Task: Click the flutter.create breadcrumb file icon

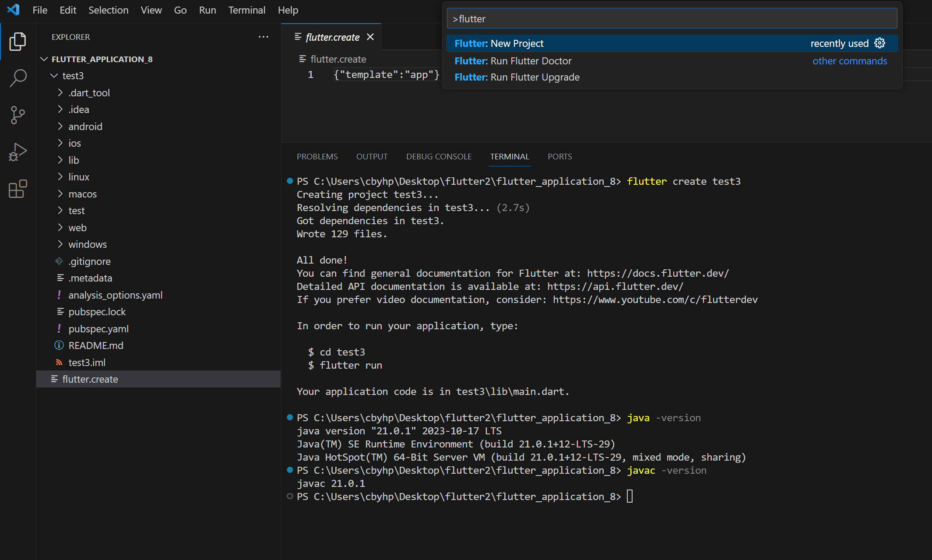Action: (302, 59)
